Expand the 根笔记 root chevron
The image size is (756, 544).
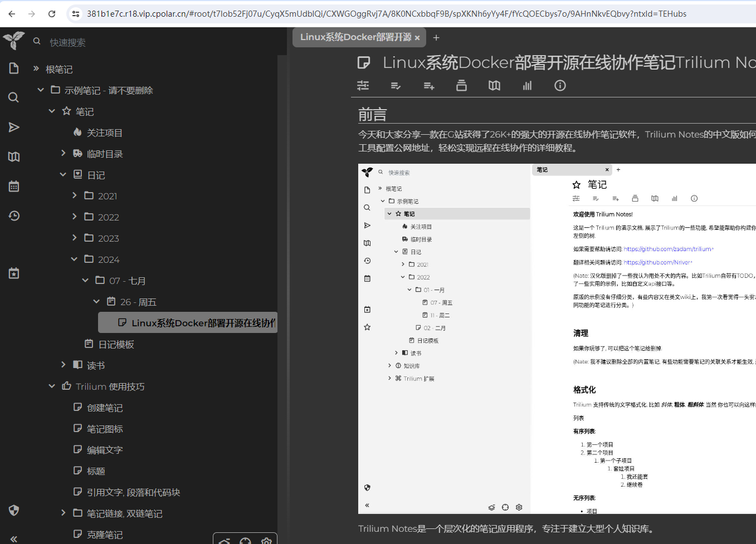click(36, 68)
